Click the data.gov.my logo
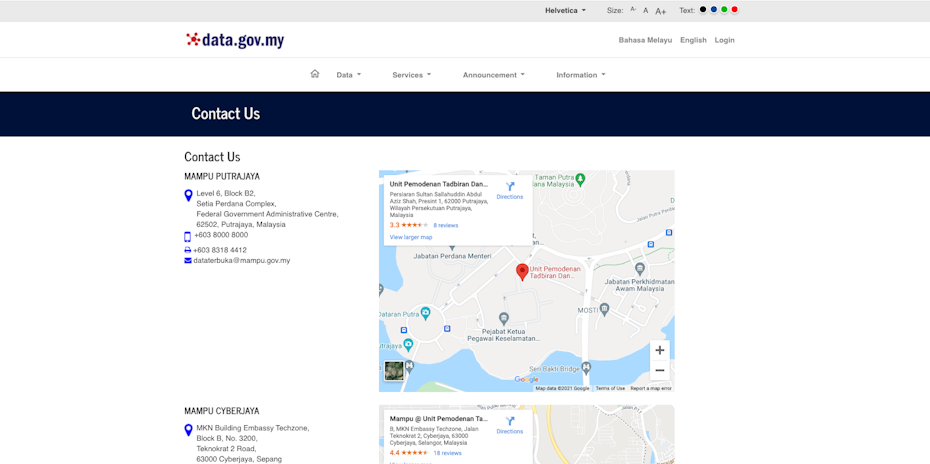The image size is (930, 464). coord(235,40)
